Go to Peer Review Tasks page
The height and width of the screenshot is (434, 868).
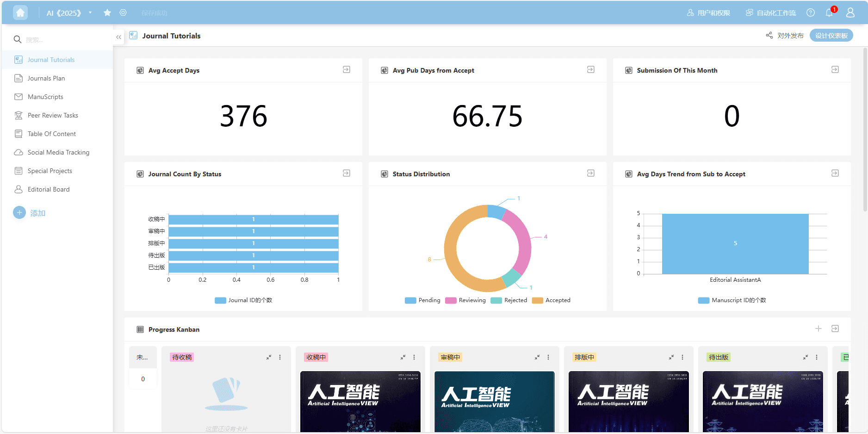pyautogui.click(x=53, y=115)
